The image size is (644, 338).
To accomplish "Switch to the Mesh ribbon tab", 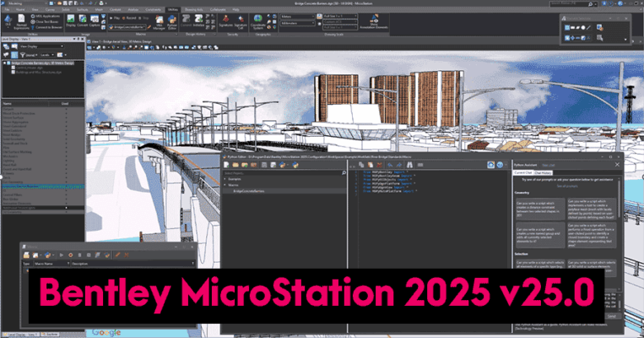I will [99, 9].
